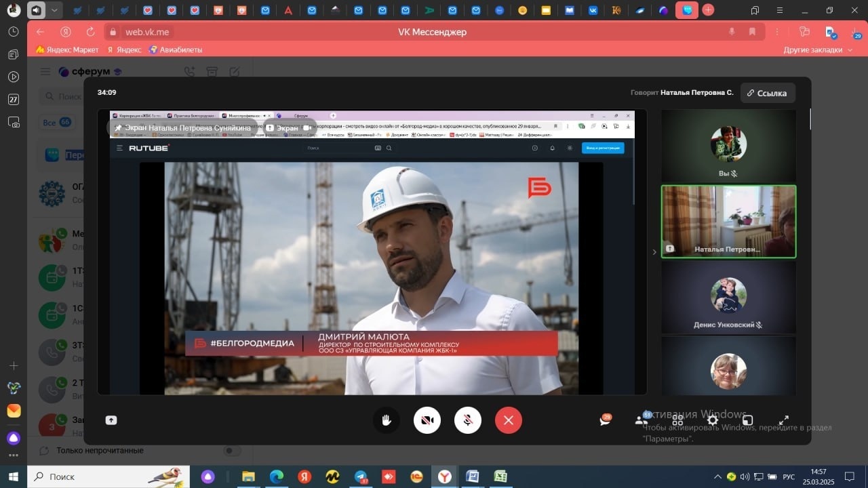Screen dimensions: 868x488
Task: Copy the call link with Ссылка button
Action: [768, 93]
